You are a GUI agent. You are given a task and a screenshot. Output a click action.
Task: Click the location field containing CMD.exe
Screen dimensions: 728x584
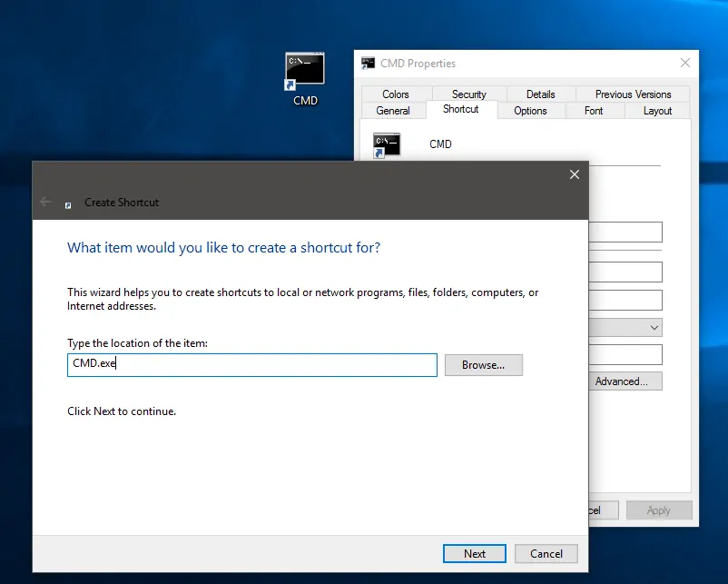pos(252,365)
